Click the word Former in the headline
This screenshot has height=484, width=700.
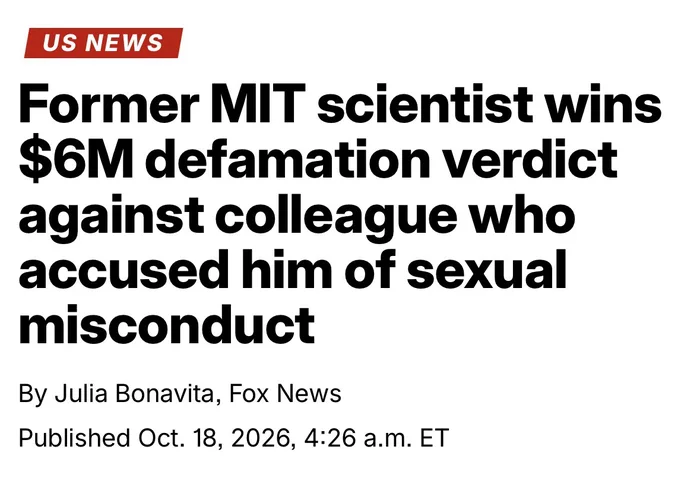tap(108, 104)
